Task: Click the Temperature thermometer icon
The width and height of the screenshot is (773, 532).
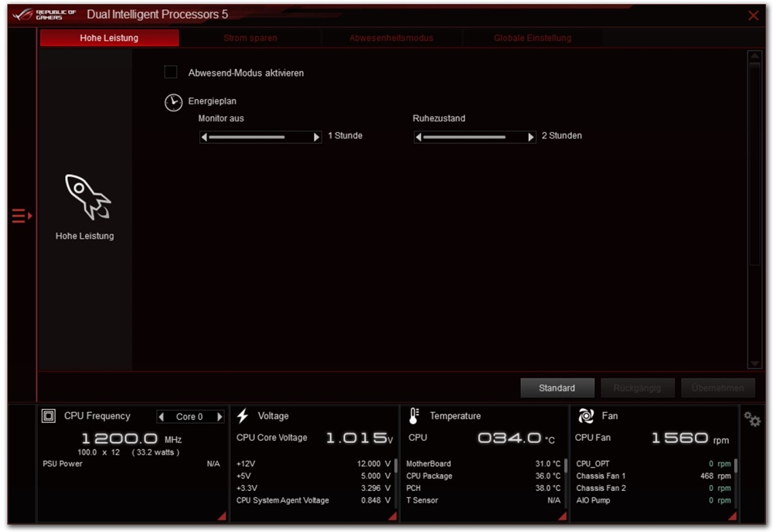Action: pos(414,416)
